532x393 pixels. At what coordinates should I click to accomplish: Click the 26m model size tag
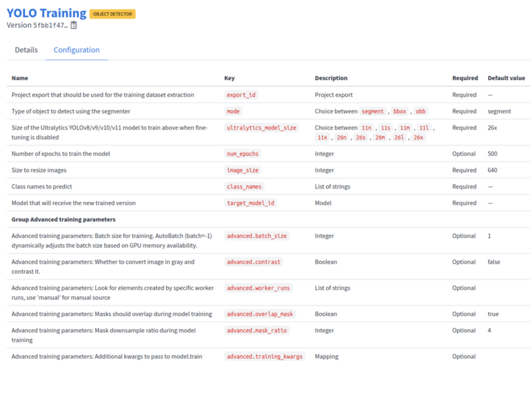pyautogui.click(x=380, y=138)
